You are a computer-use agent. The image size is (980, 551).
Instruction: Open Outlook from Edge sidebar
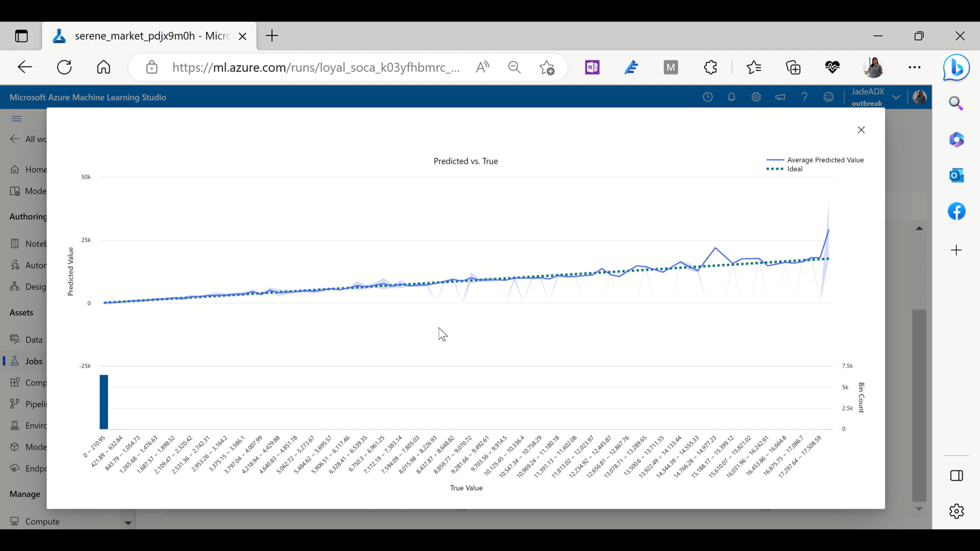pos(956,175)
